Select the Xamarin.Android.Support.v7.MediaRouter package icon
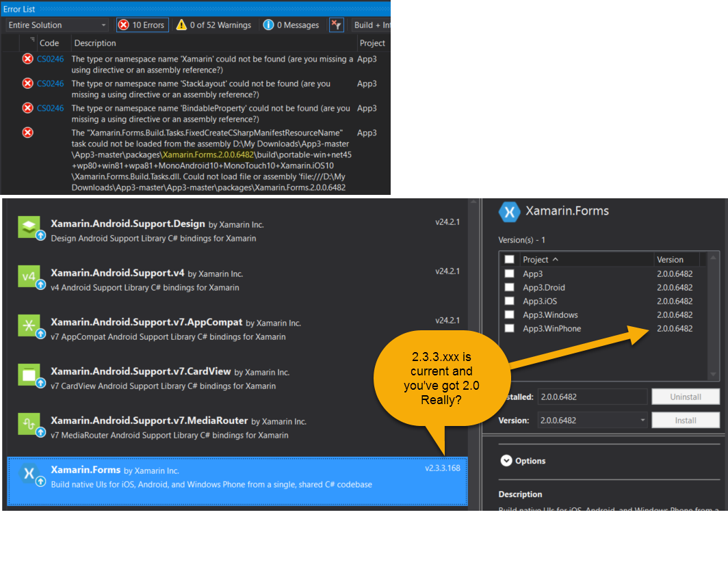Image resolution: width=728 pixels, height=573 pixels. coord(29,424)
